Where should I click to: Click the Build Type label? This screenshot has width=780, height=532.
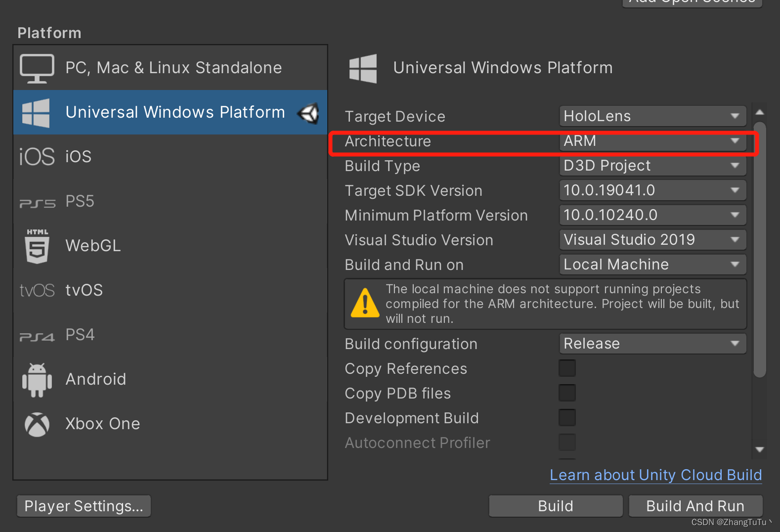pos(383,166)
